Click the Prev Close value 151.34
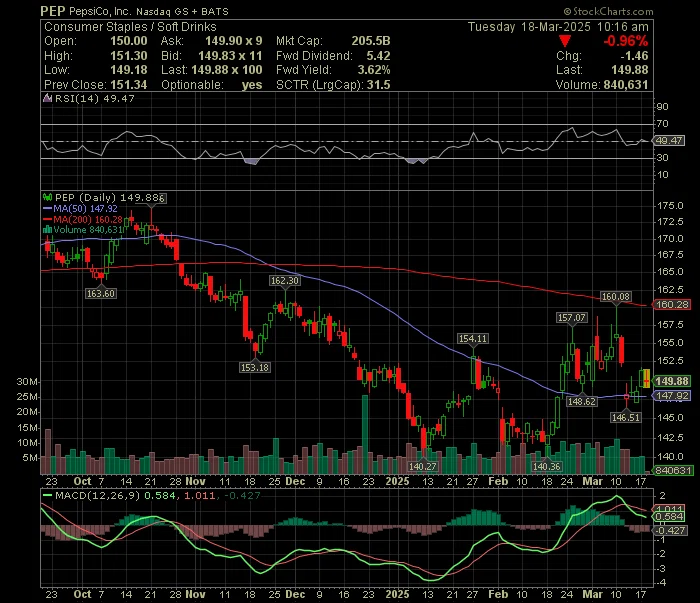Viewport: 700px width, 603px height. tap(129, 85)
